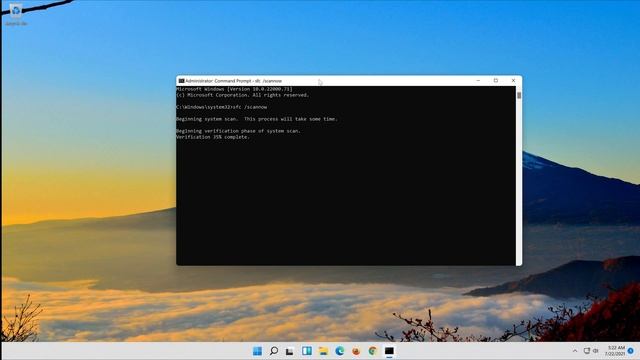Click the 'Beginning verification phase' line

coord(238,131)
